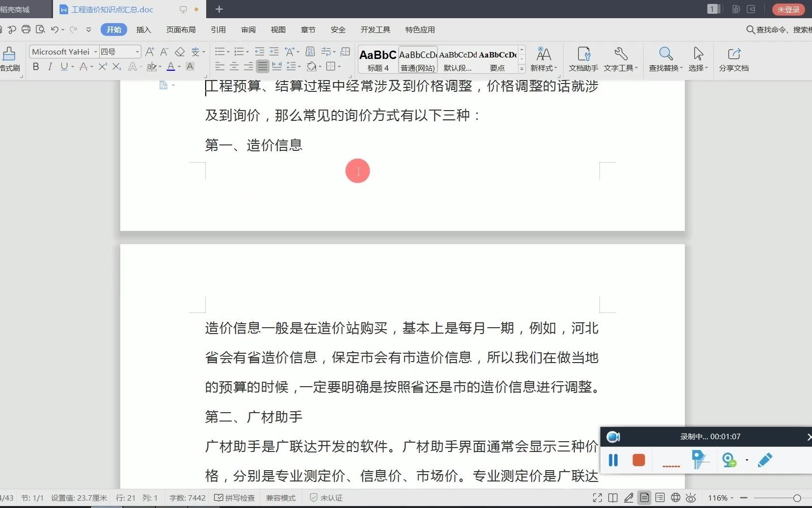
Task: Switch to the 页面布局 tab
Action: pos(181,29)
